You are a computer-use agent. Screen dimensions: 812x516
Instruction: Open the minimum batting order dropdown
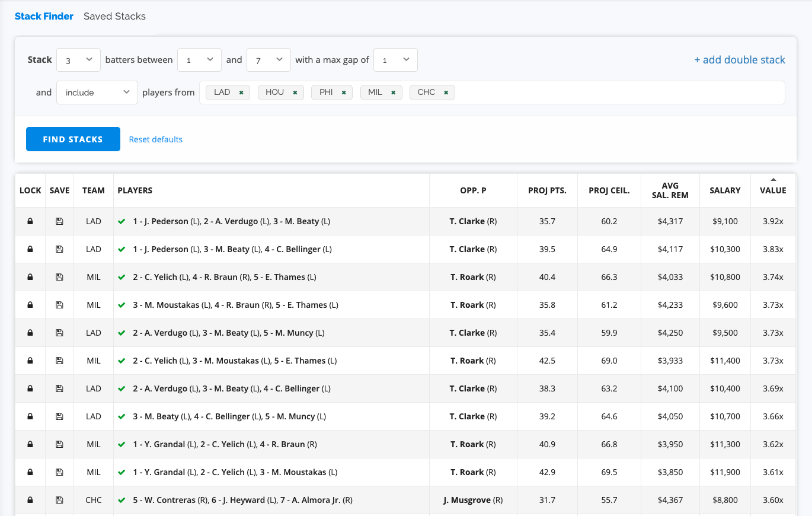point(200,60)
